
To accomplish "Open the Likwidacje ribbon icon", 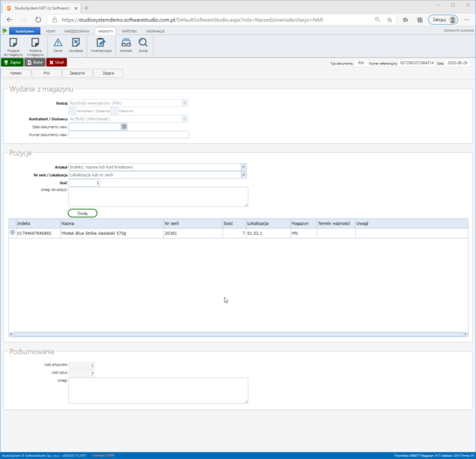I will pyautogui.click(x=75, y=45).
